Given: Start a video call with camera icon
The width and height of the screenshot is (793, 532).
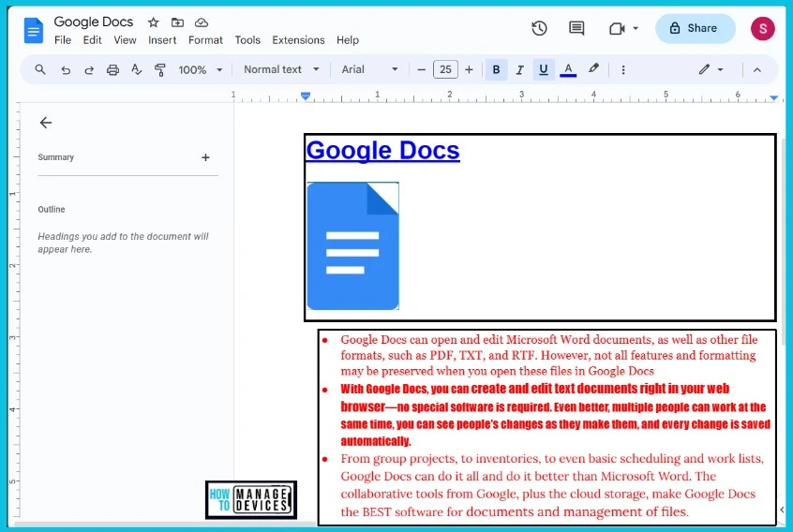Looking at the screenshot, I should (617, 29).
